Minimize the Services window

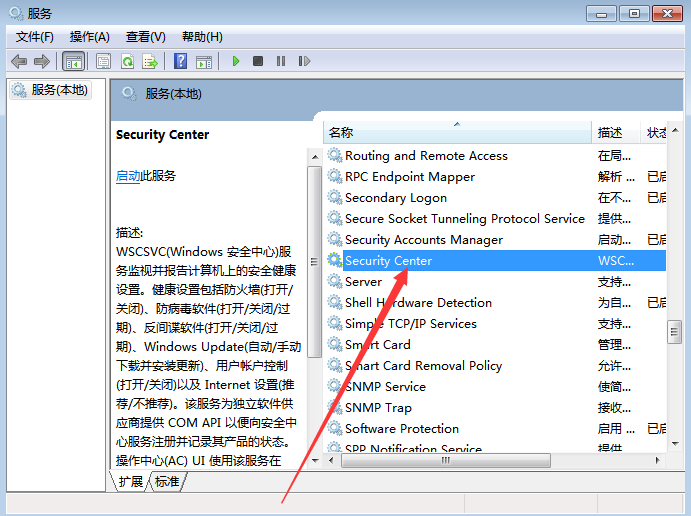[x=602, y=14]
